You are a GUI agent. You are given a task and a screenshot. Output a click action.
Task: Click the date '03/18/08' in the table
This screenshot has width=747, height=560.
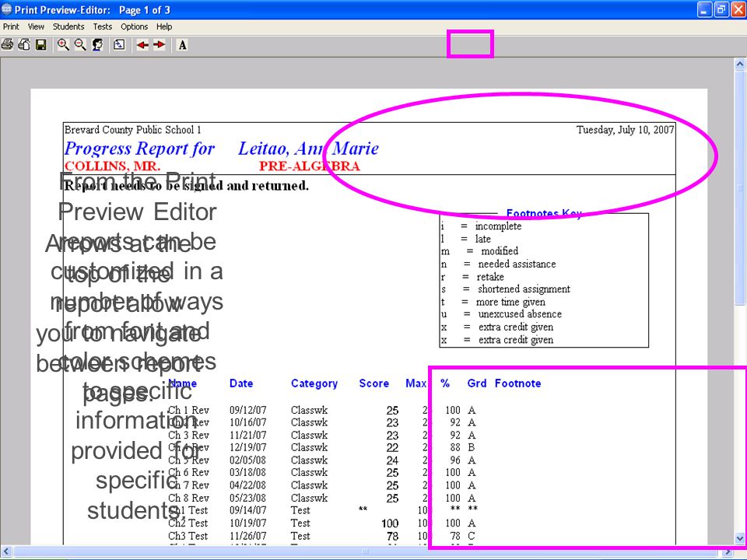click(x=247, y=472)
